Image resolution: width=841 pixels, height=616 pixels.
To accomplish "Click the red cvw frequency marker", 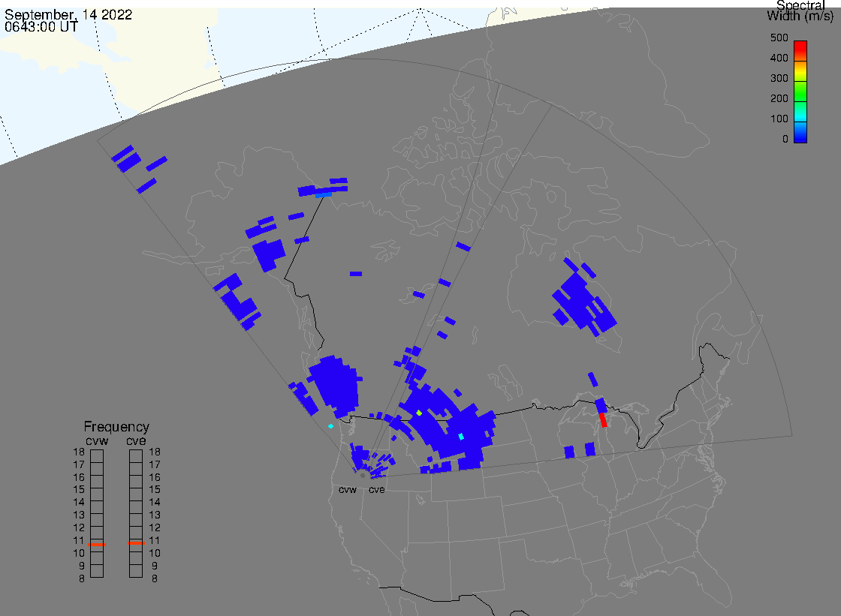I will (97, 545).
